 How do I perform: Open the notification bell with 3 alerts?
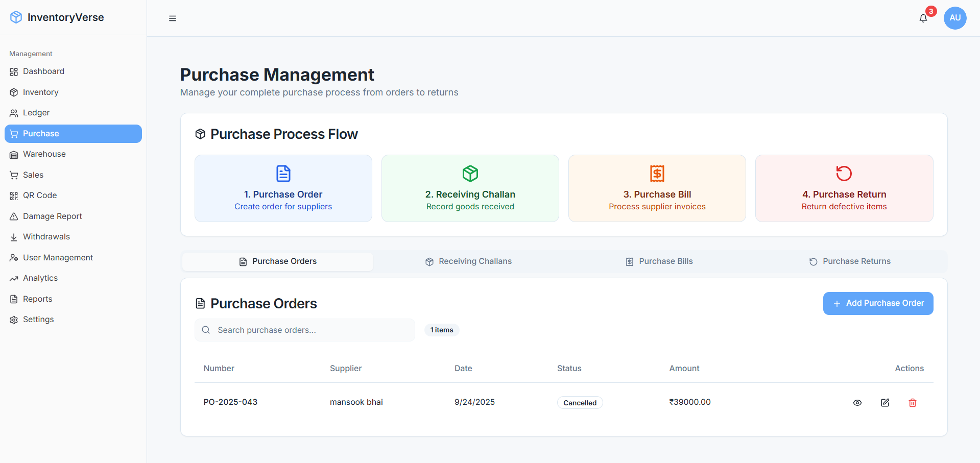tap(923, 18)
